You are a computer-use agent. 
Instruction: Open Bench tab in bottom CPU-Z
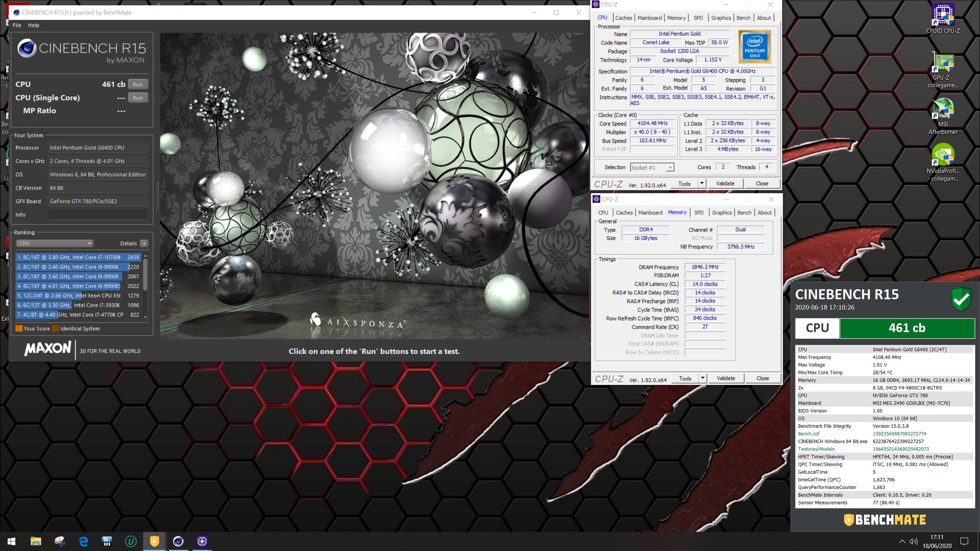tap(744, 213)
